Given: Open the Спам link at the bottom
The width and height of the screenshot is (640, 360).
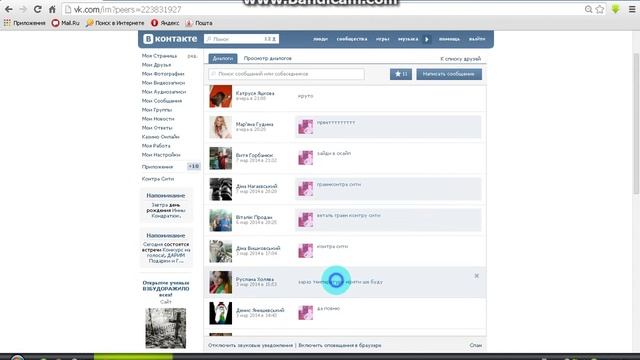Looking at the screenshot, I should (476, 345).
